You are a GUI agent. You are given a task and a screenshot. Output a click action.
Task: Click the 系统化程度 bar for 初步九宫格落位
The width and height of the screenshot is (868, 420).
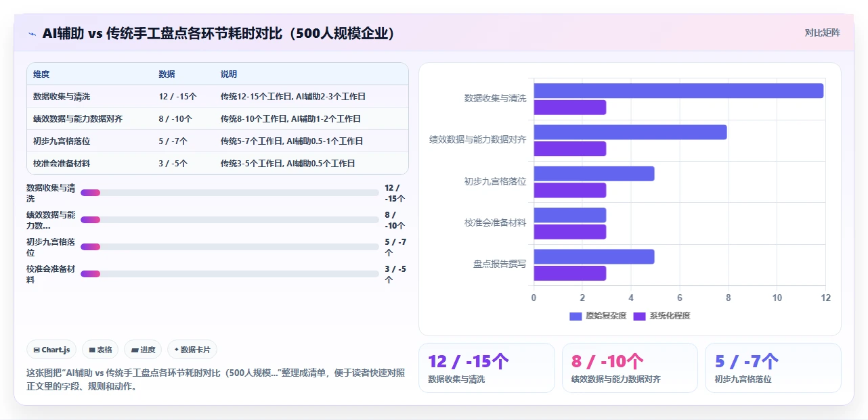(569, 190)
